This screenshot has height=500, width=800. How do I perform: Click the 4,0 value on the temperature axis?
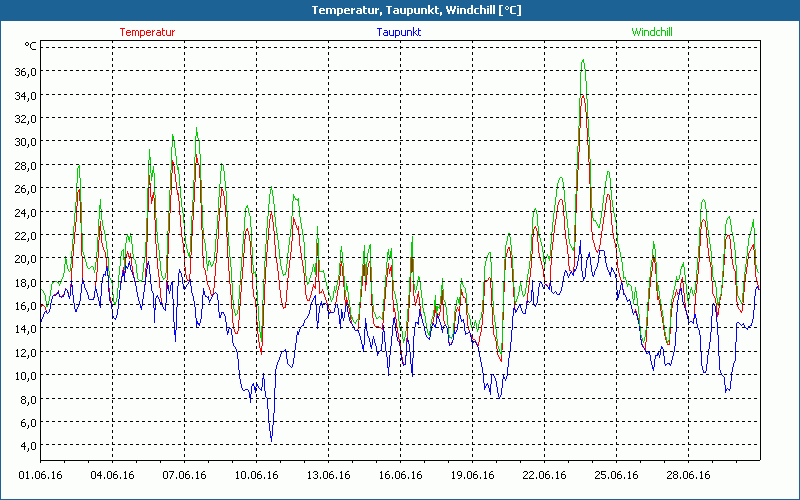coord(26,445)
